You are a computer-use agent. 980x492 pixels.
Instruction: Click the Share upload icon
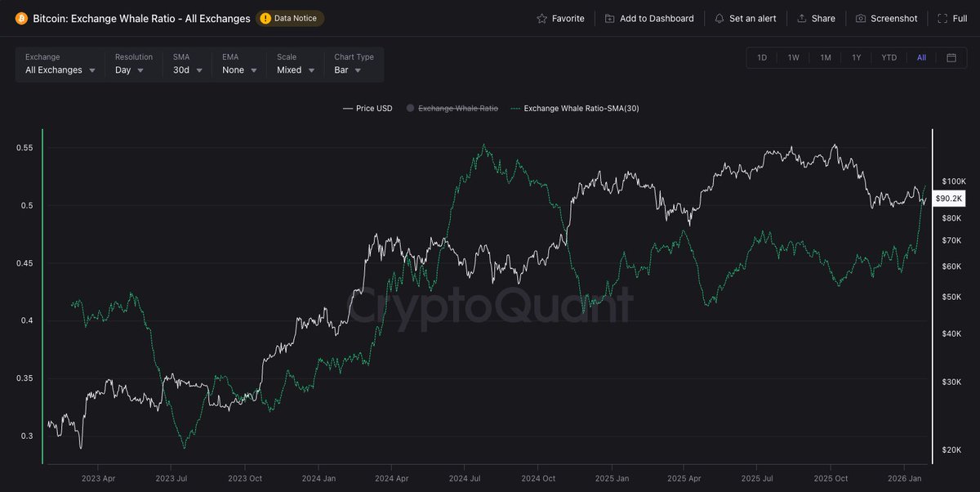coord(802,18)
